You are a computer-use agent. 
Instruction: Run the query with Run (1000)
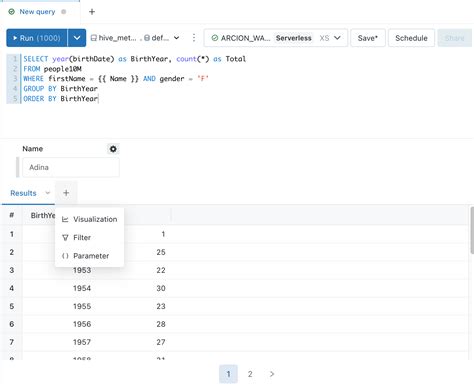(x=37, y=38)
